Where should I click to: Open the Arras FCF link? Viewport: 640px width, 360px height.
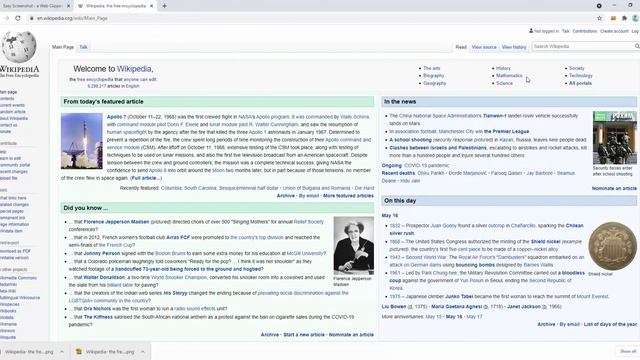point(178,237)
